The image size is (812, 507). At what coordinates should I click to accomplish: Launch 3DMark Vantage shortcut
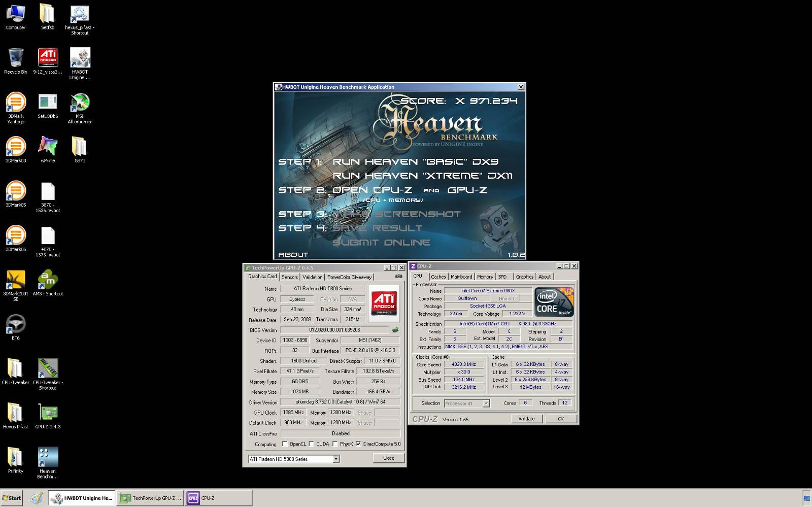pyautogui.click(x=15, y=108)
